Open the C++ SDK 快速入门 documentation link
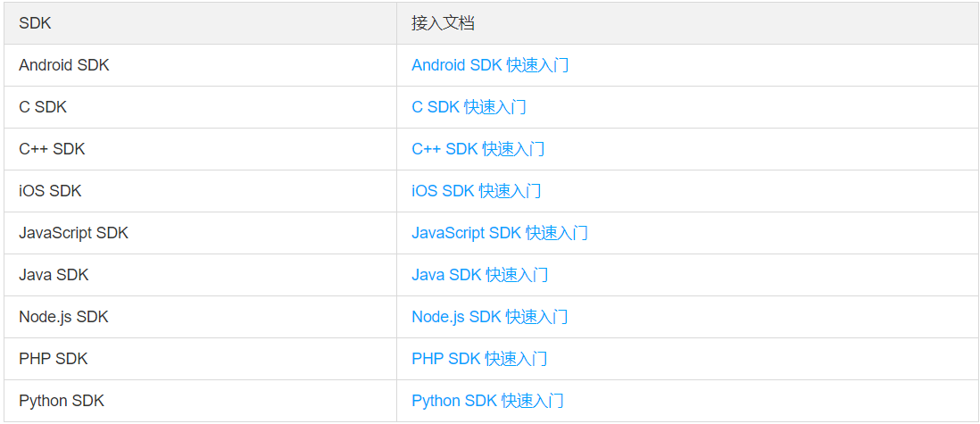The height and width of the screenshot is (424, 980). click(x=478, y=149)
